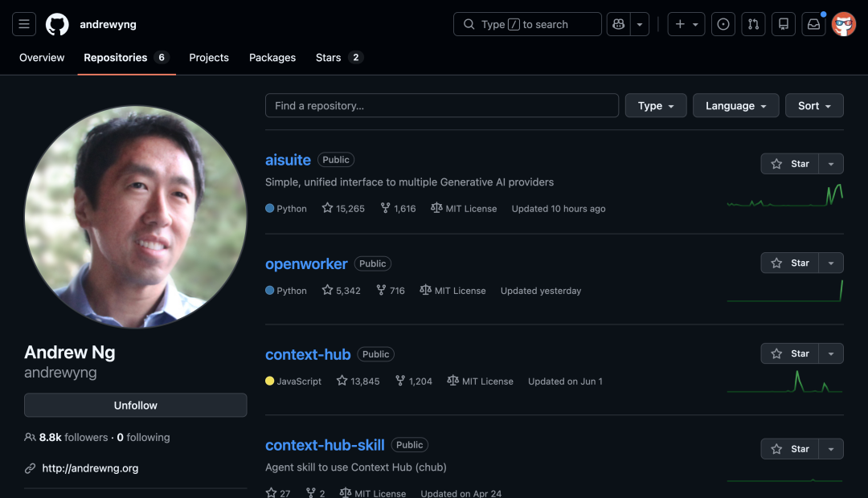This screenshot has height=498, width=868.
Task: Open the context-hub-skill repository
Action: pos(325,446)
